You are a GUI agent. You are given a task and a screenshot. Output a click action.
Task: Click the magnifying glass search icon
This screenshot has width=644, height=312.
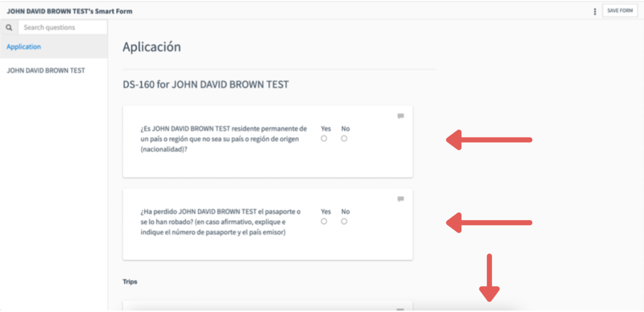(x=9, y=28)
